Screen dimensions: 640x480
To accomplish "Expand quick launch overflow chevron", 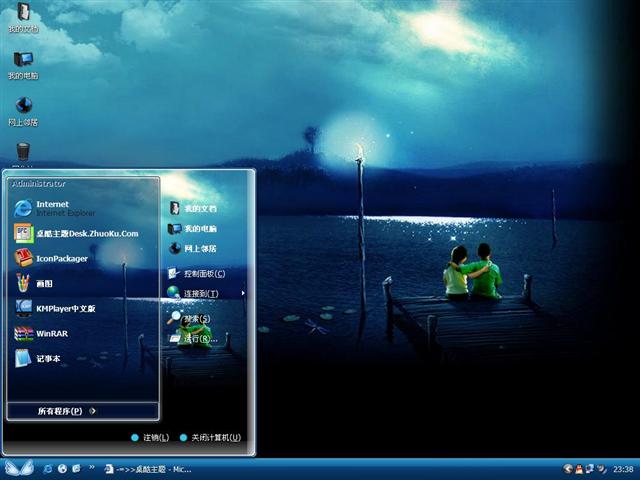I will 92,467.
